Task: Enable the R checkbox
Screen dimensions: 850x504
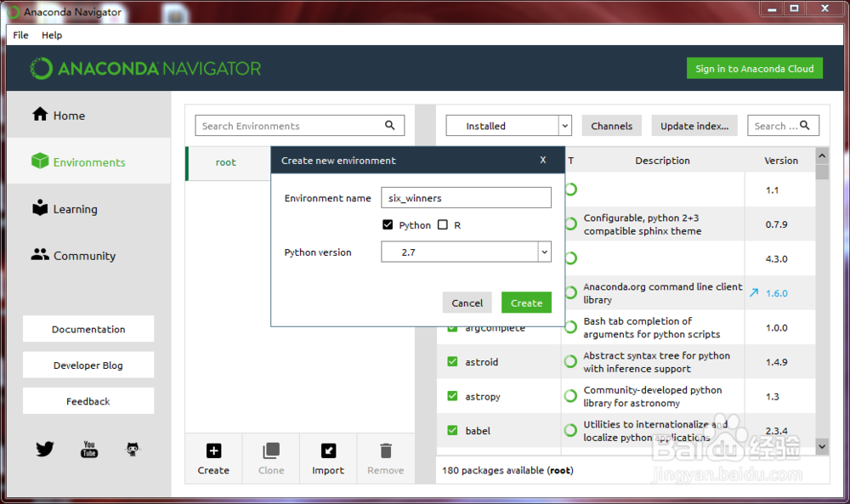Action: (x=443, y=224)
